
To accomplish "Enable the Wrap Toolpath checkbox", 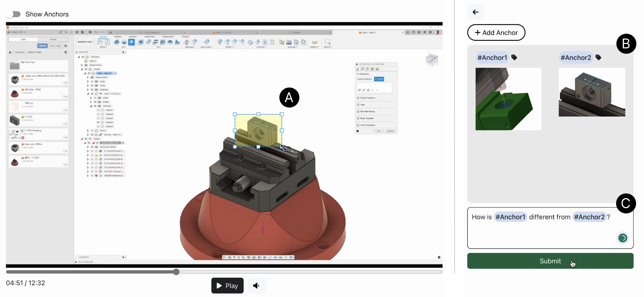I will click(x=358, y=118).
